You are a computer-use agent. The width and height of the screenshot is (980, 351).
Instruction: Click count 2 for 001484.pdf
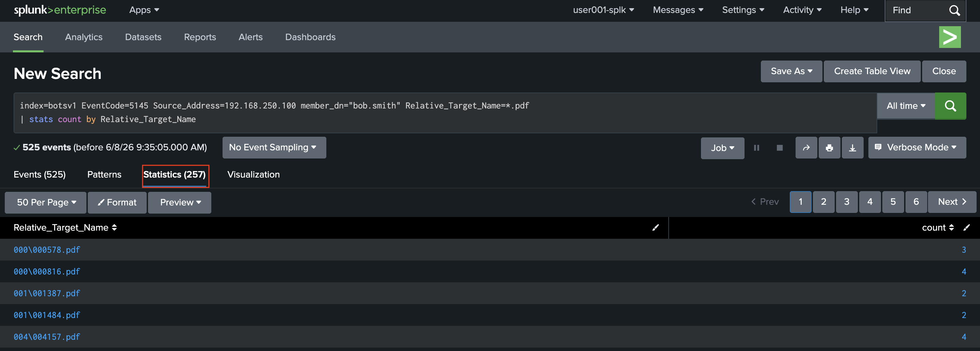click(x=964, y=315)
